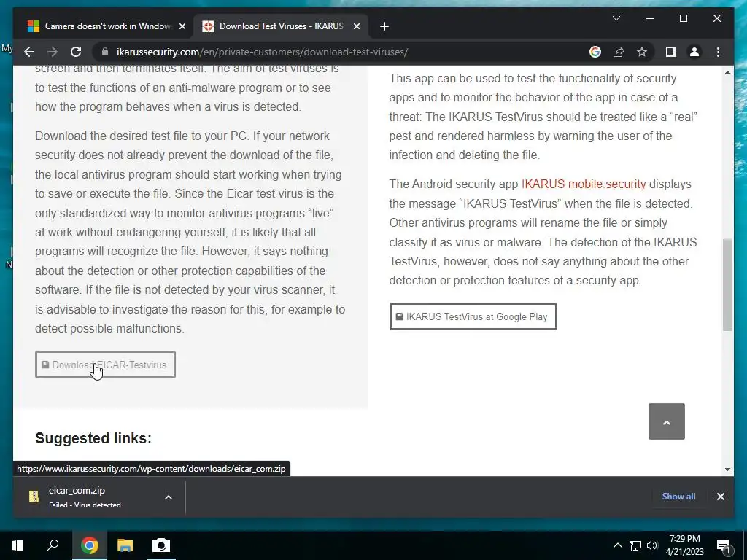747x560 pixels.
Task: Click the address bar URL field
Action: pos(343,52)
